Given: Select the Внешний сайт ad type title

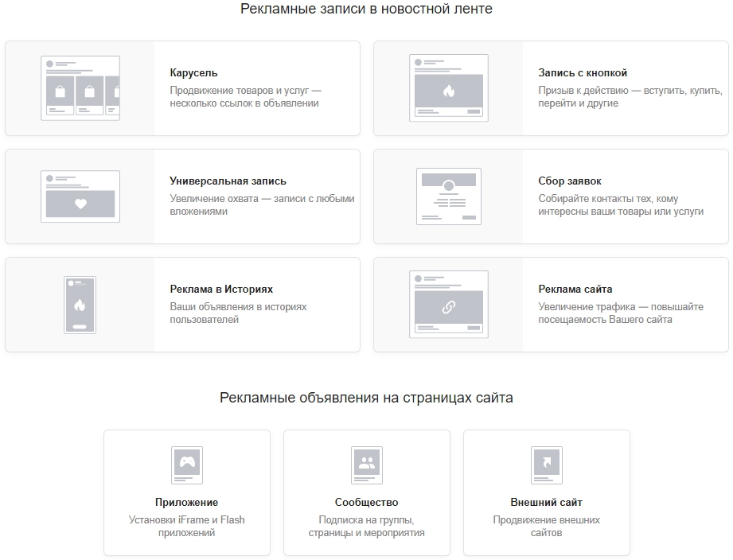Looking at the screenshot, I should point(546,502).
